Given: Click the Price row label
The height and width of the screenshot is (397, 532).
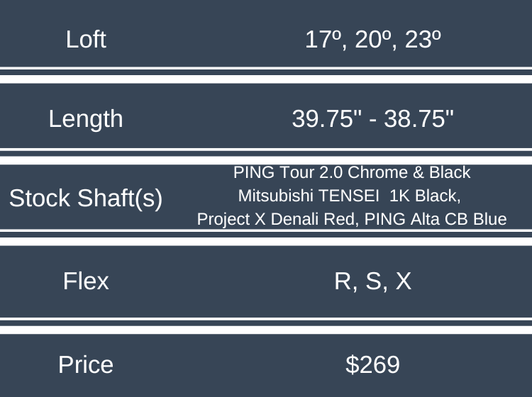Looking at the screenshot, I should (x=86, y=364).
